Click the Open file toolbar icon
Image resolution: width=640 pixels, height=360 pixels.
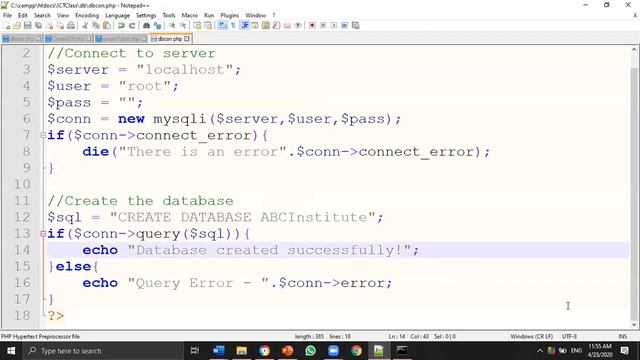coord(17,25)
